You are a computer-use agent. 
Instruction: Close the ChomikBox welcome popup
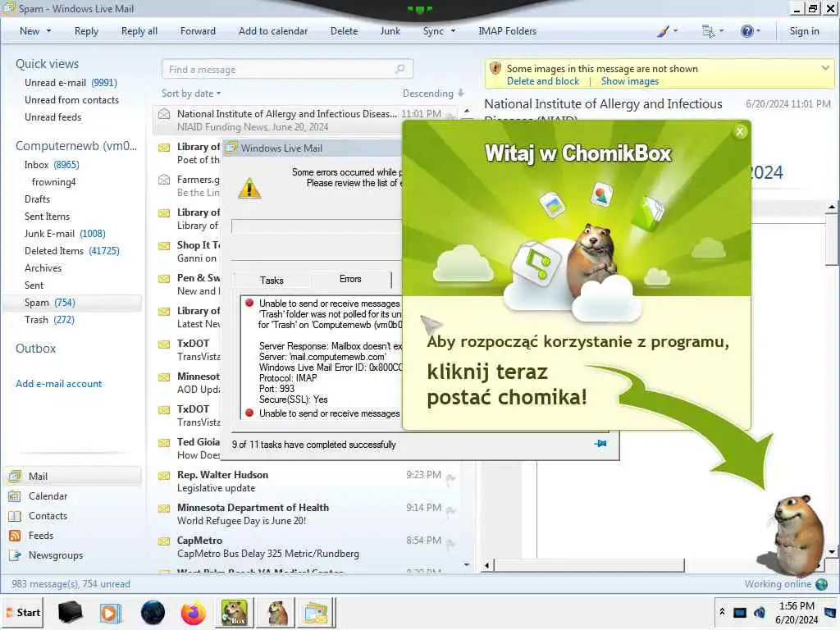740,131
